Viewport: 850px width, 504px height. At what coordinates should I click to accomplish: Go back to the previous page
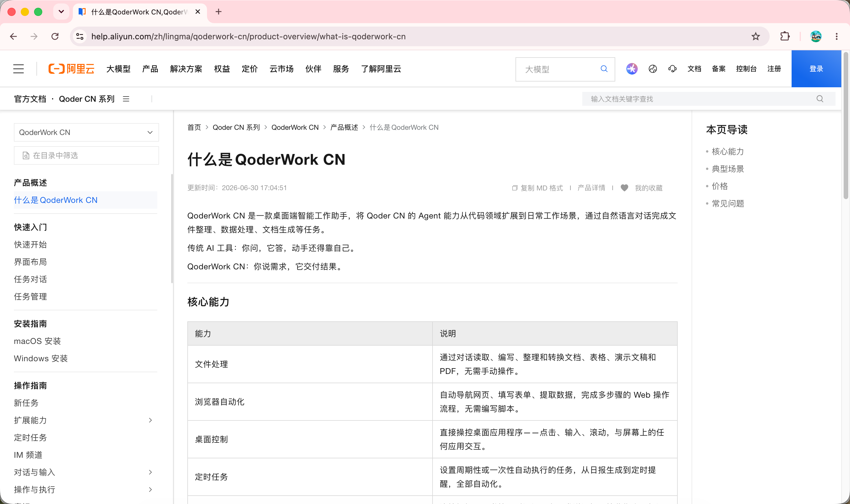(14, 36)
